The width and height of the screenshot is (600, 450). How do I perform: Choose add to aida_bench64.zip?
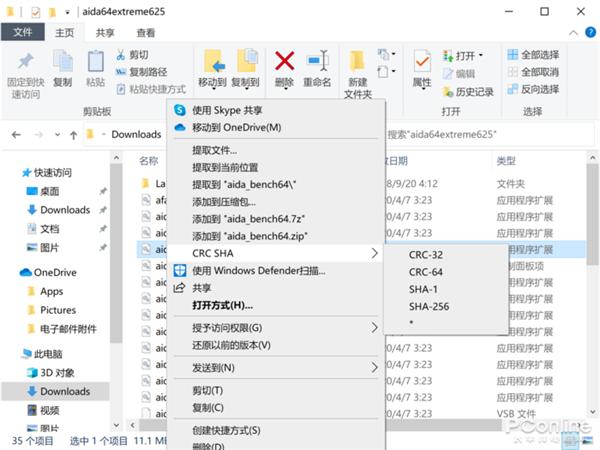tap(276, 236)
